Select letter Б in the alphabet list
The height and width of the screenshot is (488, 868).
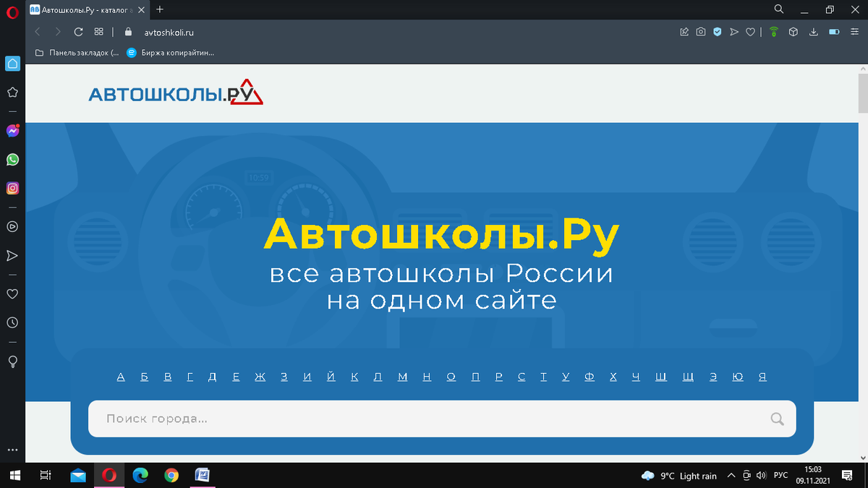tap(144, 377)
